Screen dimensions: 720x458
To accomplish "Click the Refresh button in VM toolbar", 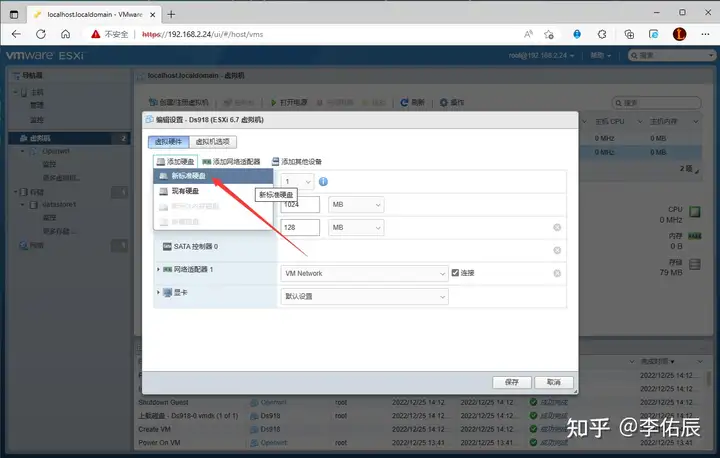I will coord(412,102).
